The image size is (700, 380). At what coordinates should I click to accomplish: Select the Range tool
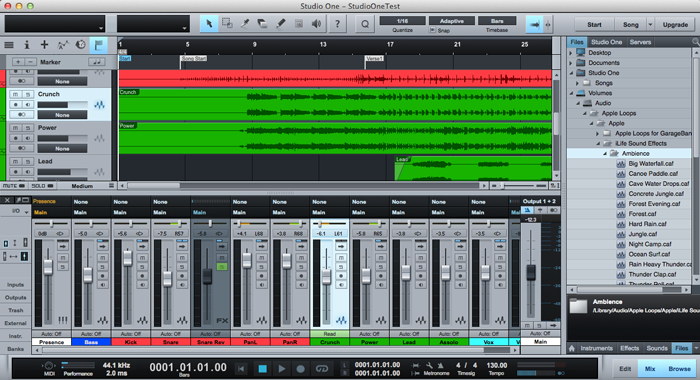(x=227, y=24)
